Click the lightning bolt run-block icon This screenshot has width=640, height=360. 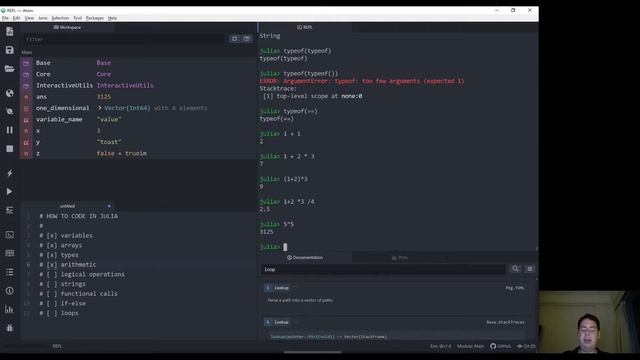tap(9, 173)
